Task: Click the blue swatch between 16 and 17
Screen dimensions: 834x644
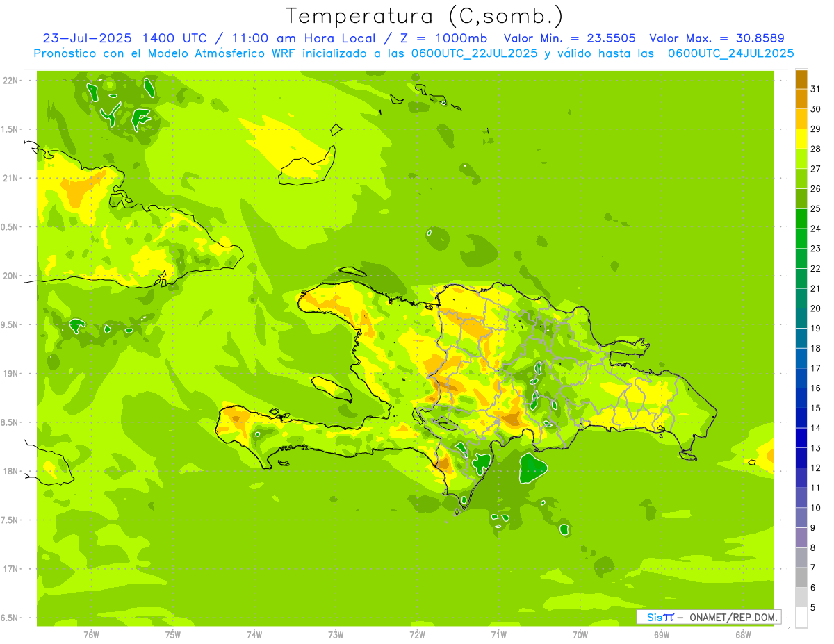Action: coord(801,378)
